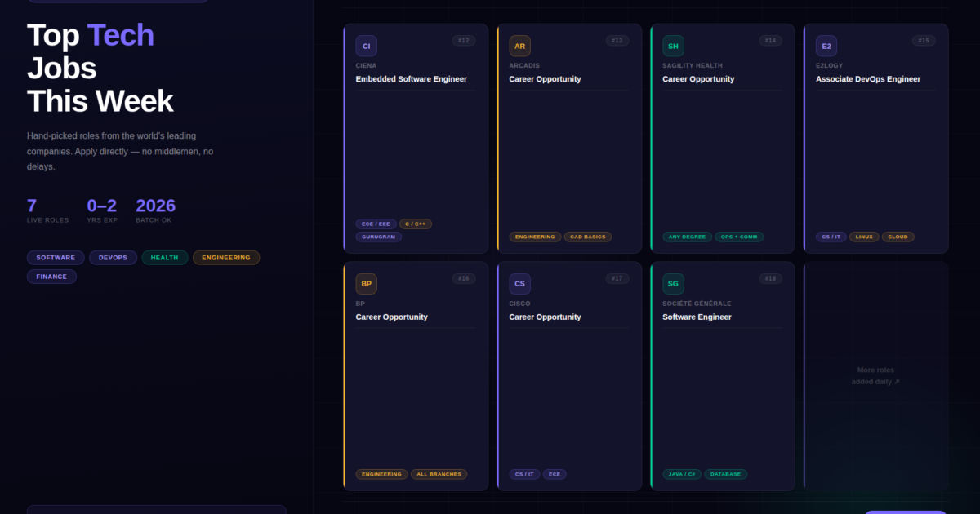Screen dimensions: 980x514
Task: Click the SH logo badge for Sagility Health
Action: 673,47
